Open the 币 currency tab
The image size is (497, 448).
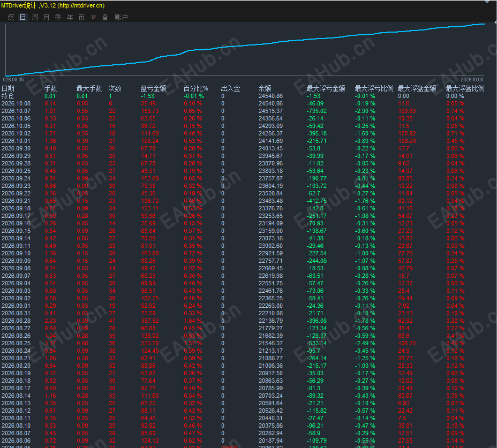81,17
